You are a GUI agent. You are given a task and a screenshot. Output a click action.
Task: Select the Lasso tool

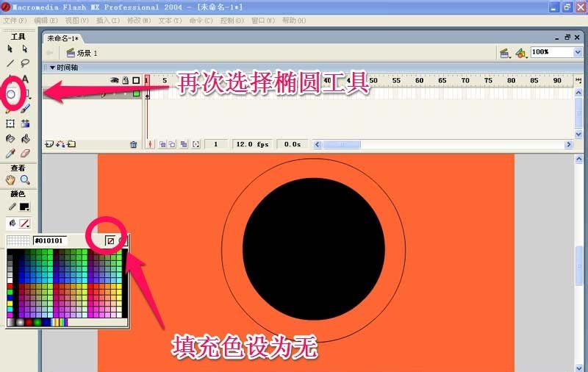tap(25, 63)
